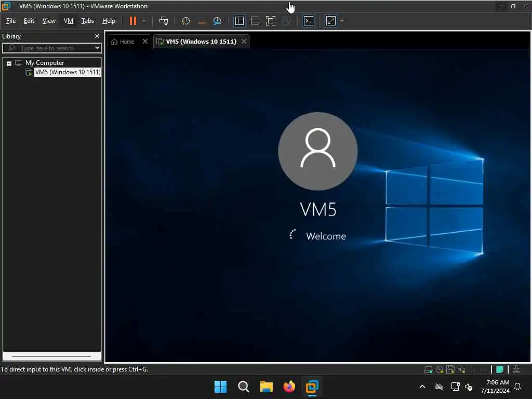This screenshot has width=532, height=399.
Task: Open taskbar Search
Action: pyautogui.click(x=243, y=387)
